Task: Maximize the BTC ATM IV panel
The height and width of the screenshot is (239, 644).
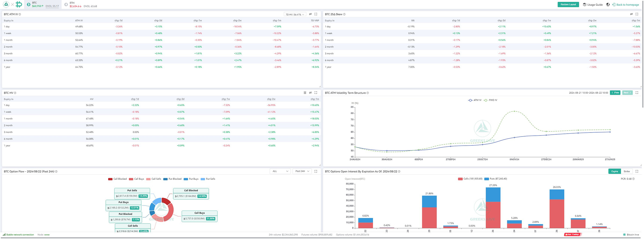Action: click(x=316, y=14)
